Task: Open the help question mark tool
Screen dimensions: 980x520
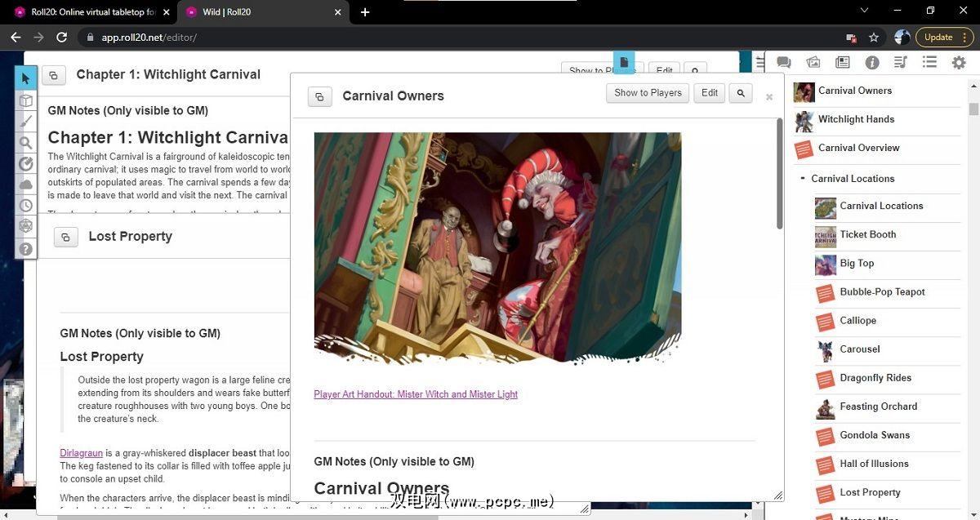Action: click(x=25, y=248)
